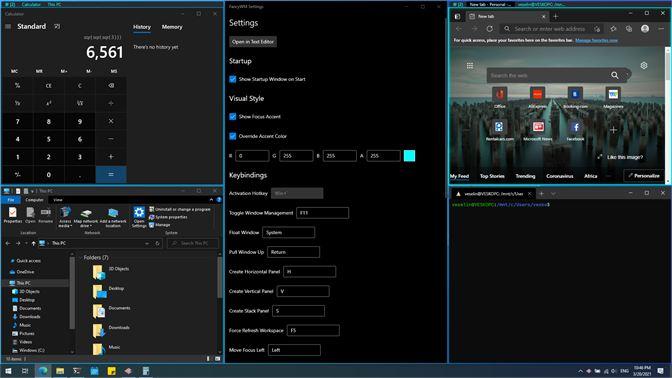Click Calculator's equals key

tap(111, 174)
